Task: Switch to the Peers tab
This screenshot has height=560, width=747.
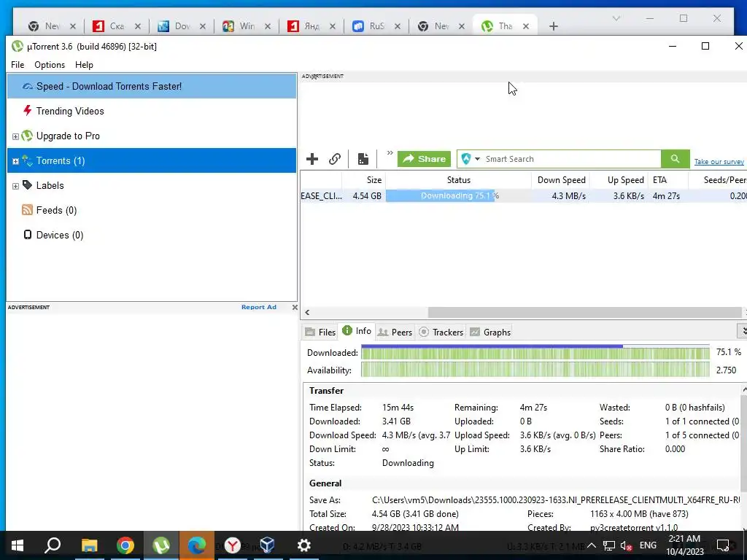Action: [x=395, y=332]
